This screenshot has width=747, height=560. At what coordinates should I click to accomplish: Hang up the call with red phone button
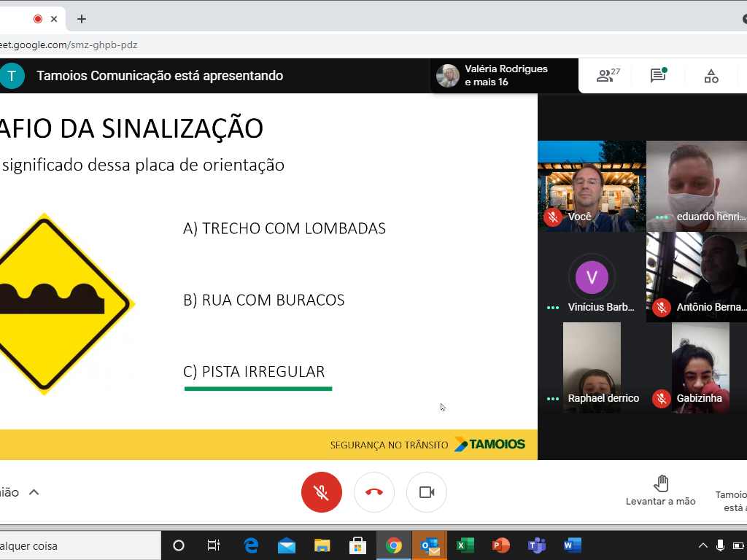pyautogui.click(x=374, y=492)
